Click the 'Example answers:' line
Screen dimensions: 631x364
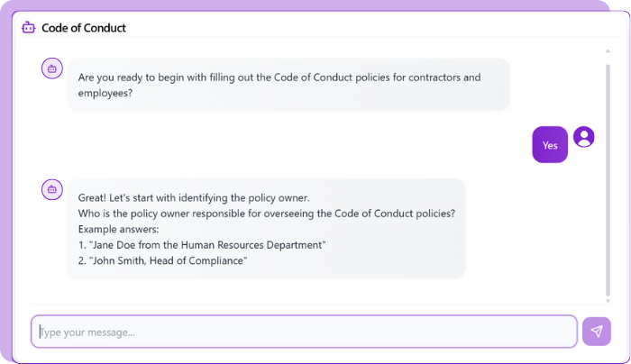(x=118, y=229)
